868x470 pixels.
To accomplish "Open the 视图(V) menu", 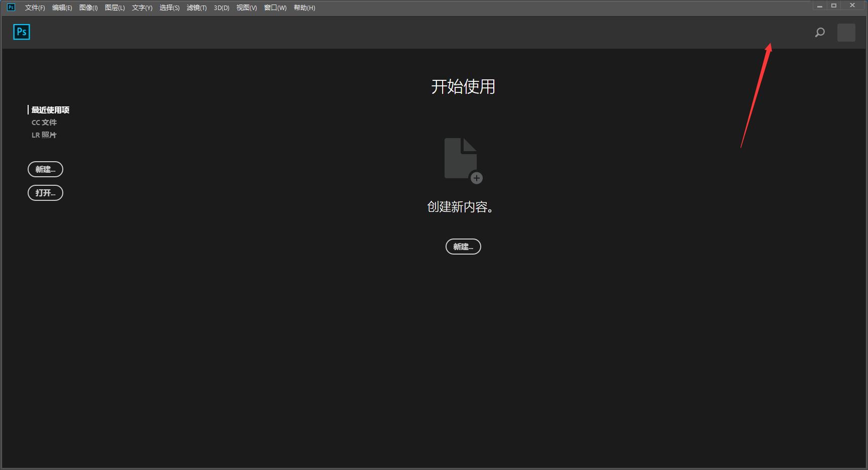I will (246, 8).
